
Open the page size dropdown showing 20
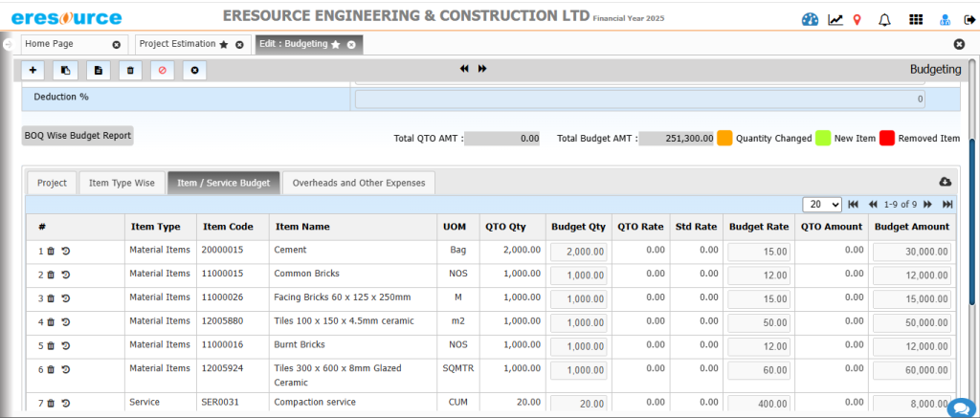tap(822, 205)
